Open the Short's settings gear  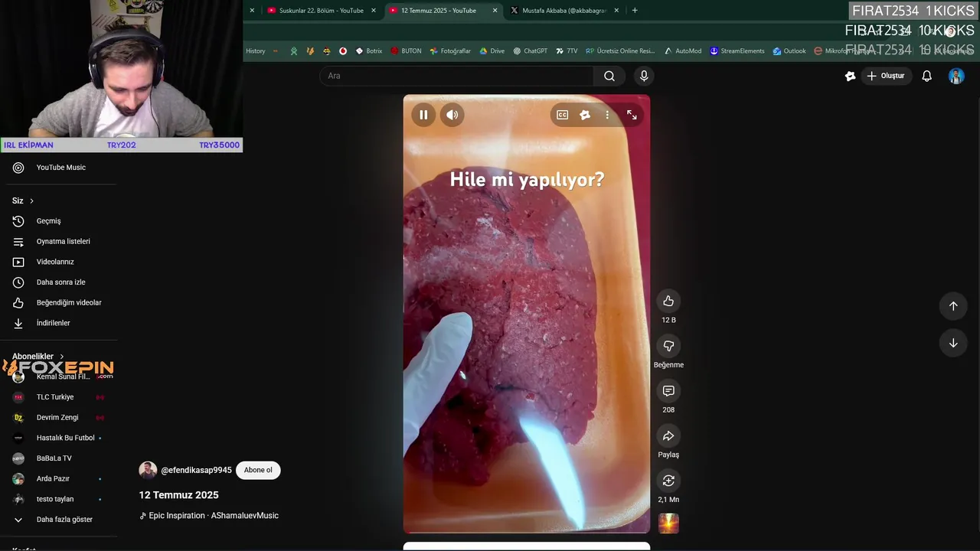point(585,115)
